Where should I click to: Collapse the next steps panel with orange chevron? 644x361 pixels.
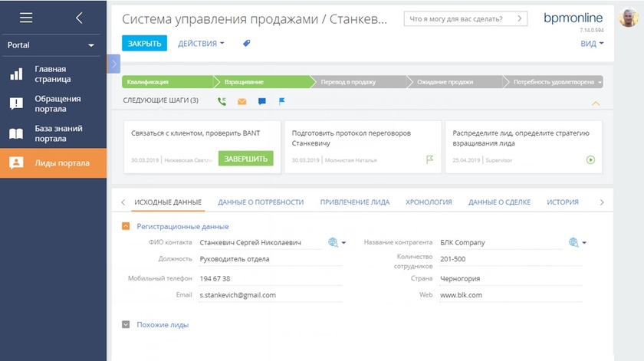coord(596,103)
